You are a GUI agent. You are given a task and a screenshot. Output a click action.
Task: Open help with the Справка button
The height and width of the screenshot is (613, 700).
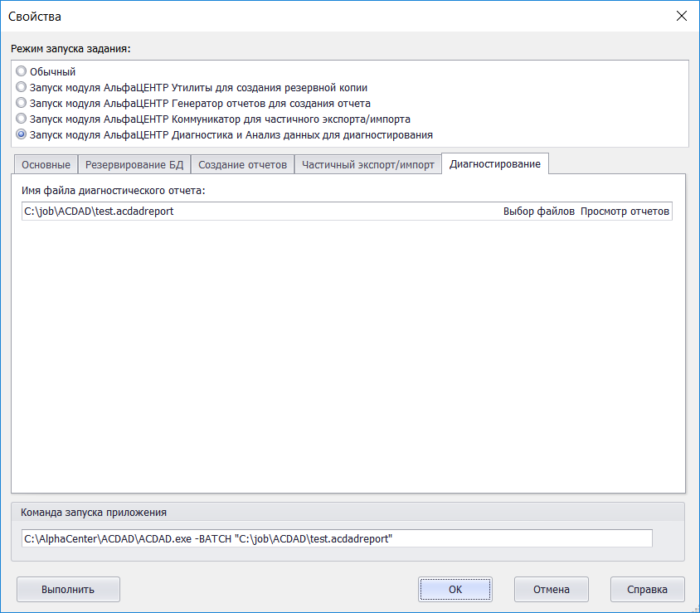647,589
